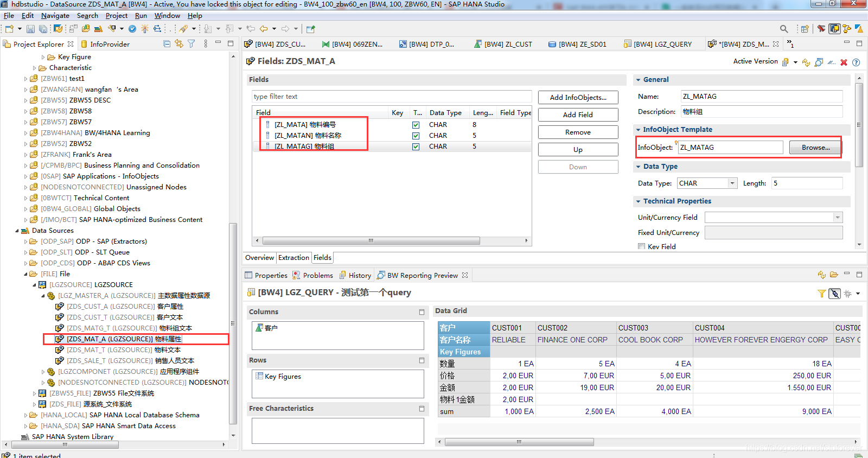Viewport: 868px width, 458px height.
Task: Click the Fields table horizontal scrollbar
Action: pos(371,240)
